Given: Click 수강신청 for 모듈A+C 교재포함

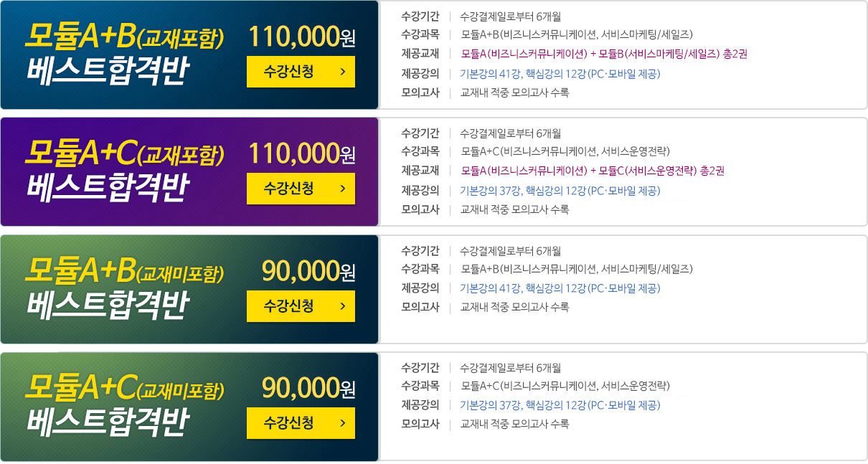Looking at the screenshot, I should click(x=301, y=189).
